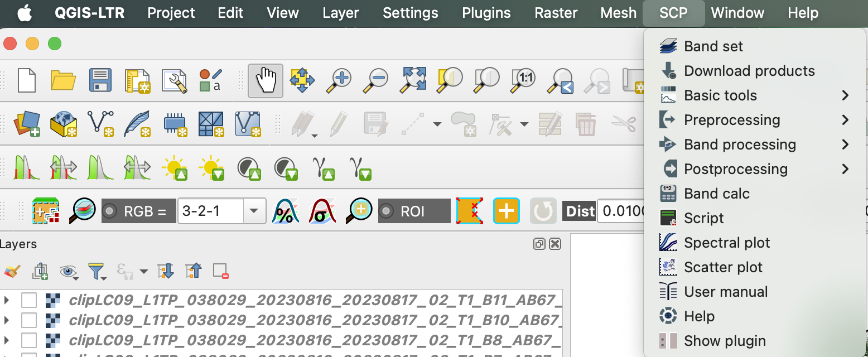
Task: Expand the B8 clip layer tree row
Action: point(7,340)
